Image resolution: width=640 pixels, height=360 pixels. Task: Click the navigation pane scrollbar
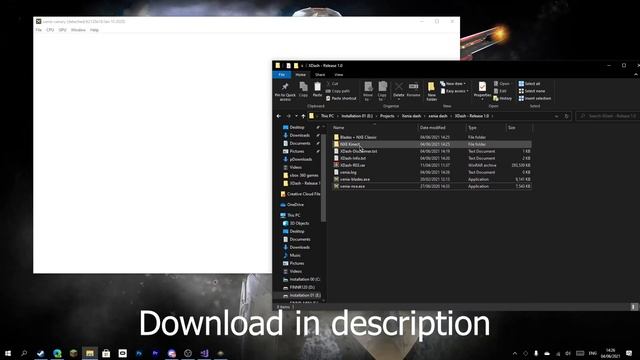324,178
